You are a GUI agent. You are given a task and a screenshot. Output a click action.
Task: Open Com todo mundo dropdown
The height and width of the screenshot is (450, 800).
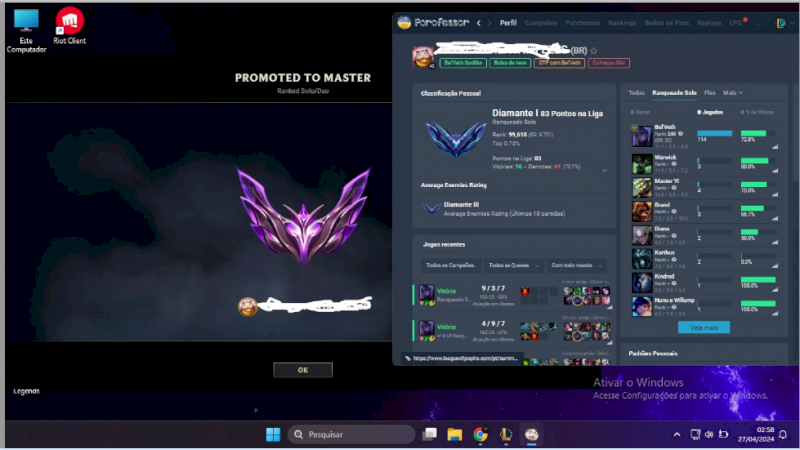click(x=576, y=265)
